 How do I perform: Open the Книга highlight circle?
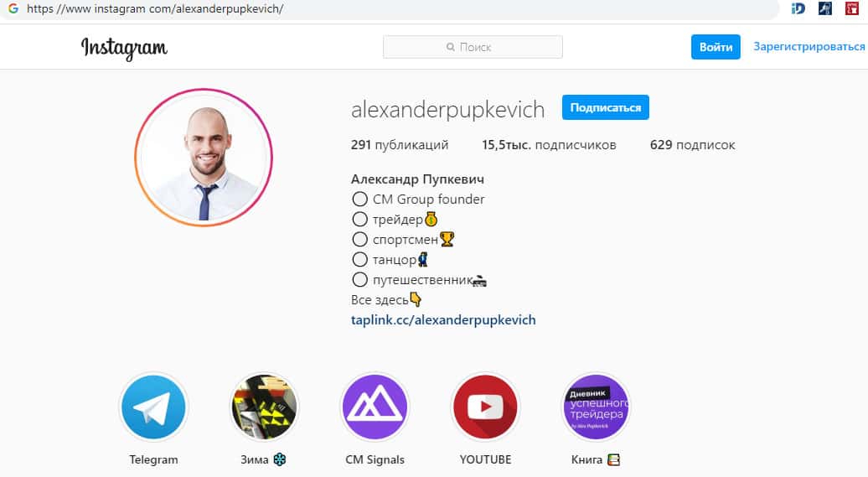click(597, 407)
